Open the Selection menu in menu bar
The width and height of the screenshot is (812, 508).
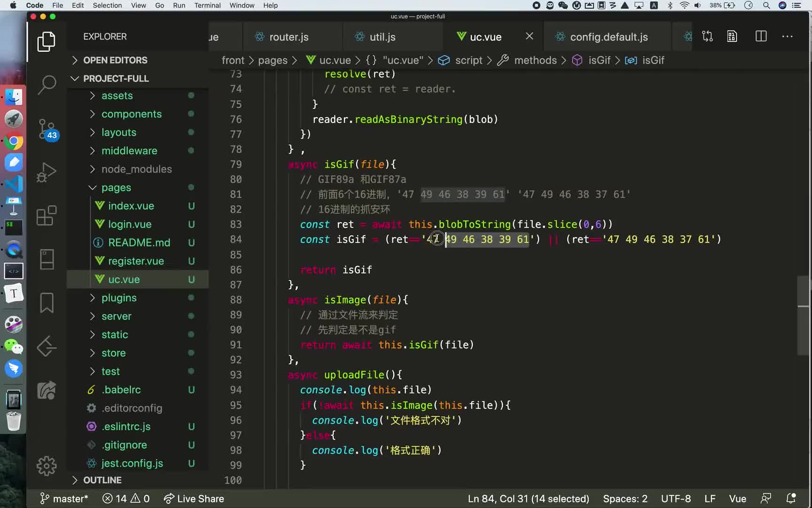point(107,5)
